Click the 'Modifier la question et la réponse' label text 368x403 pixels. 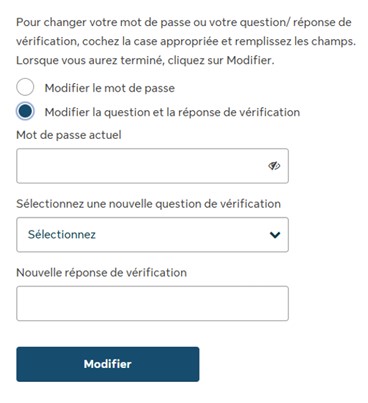click(172, 112)
